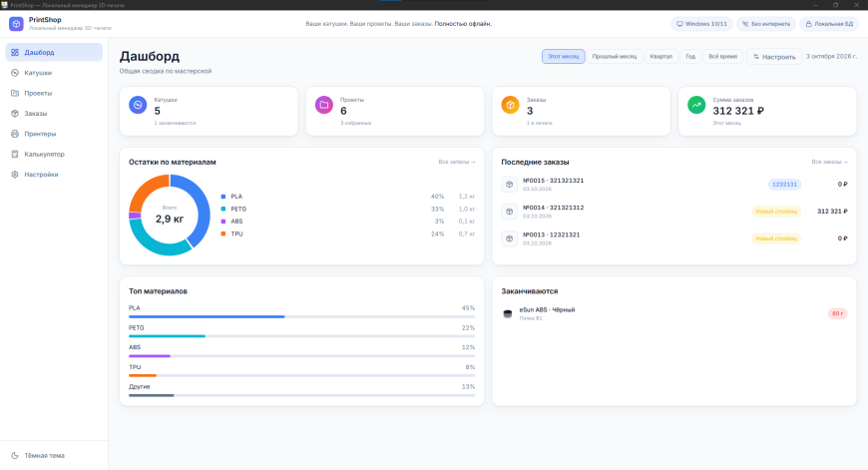Select the Прошлый месяц period filter
This screenshot has width=868, height=470.
pos(615,57)
